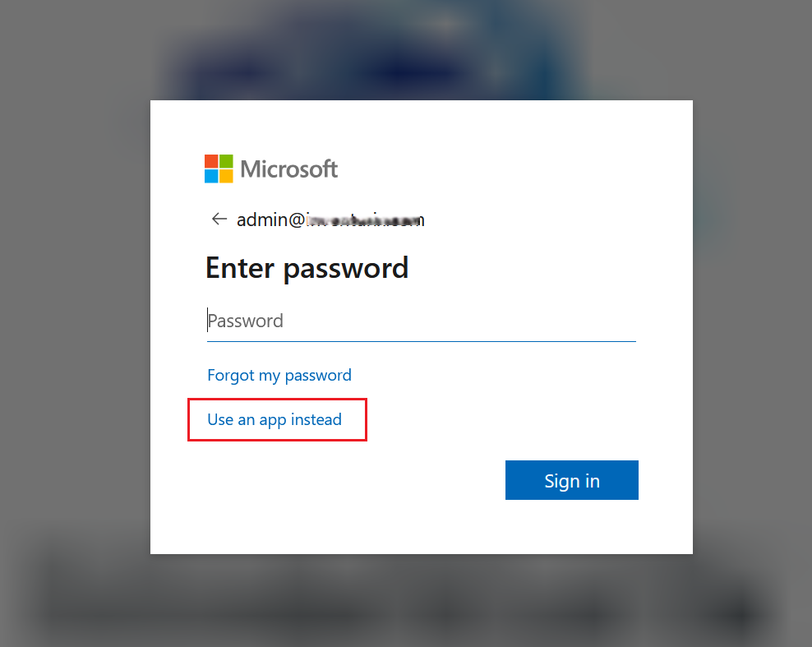Click the back arrow next to the email

219,219
